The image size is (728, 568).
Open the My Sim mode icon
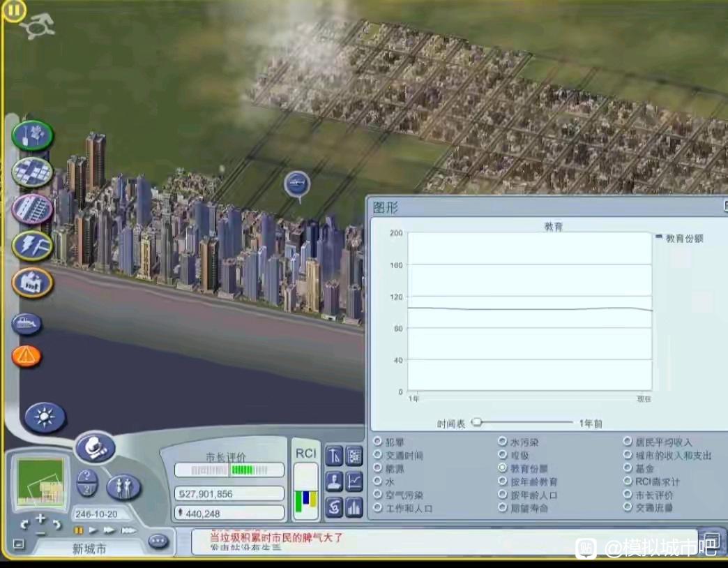(x=124, y=486)
